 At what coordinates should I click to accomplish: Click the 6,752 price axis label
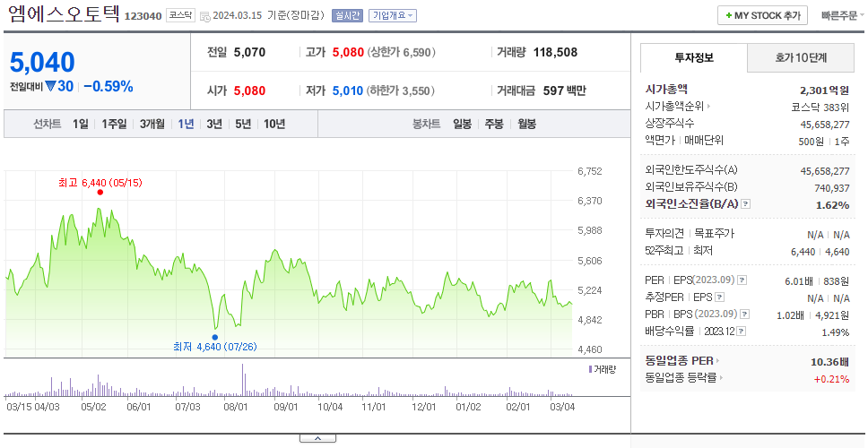(x=589, y=171)
